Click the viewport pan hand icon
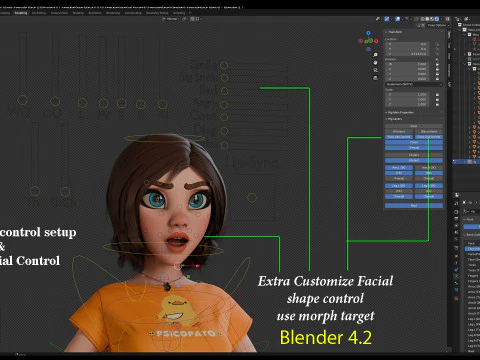480x360 pixels. click(x=376, y=62)
